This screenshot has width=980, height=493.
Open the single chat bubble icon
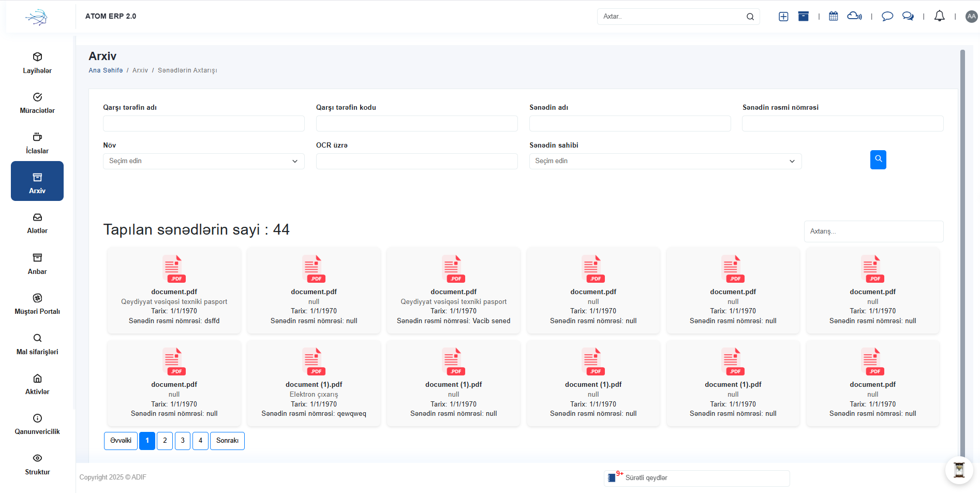pos(887,16)
